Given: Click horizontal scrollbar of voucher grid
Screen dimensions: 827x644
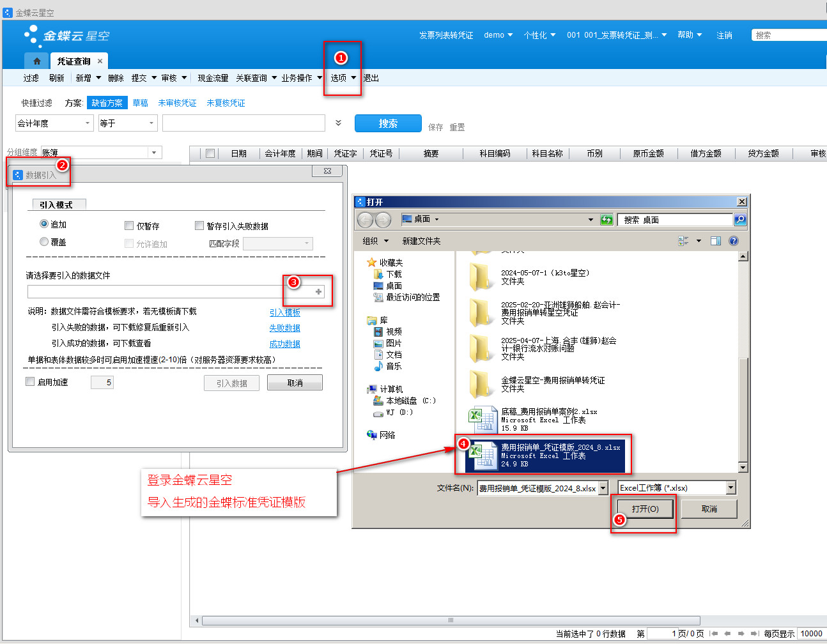Looking at the screenshot, I should point(451,620).
